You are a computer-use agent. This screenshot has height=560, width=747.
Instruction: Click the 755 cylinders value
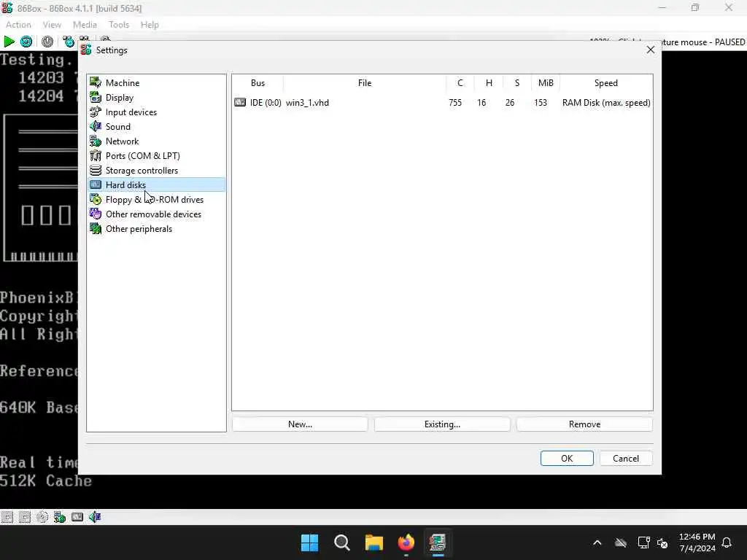click(x=455, y=103)
